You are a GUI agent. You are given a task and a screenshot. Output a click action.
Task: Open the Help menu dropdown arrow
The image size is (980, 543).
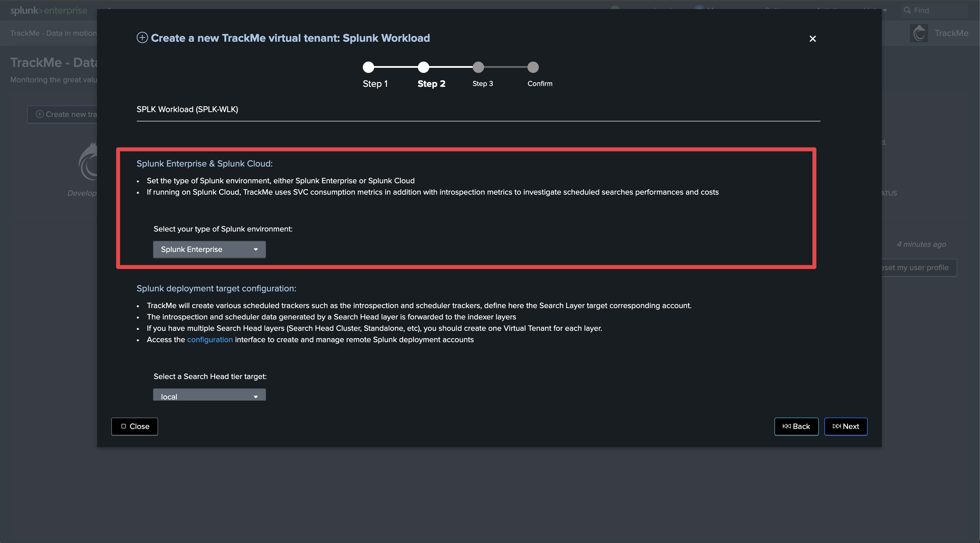click(885, 10)
